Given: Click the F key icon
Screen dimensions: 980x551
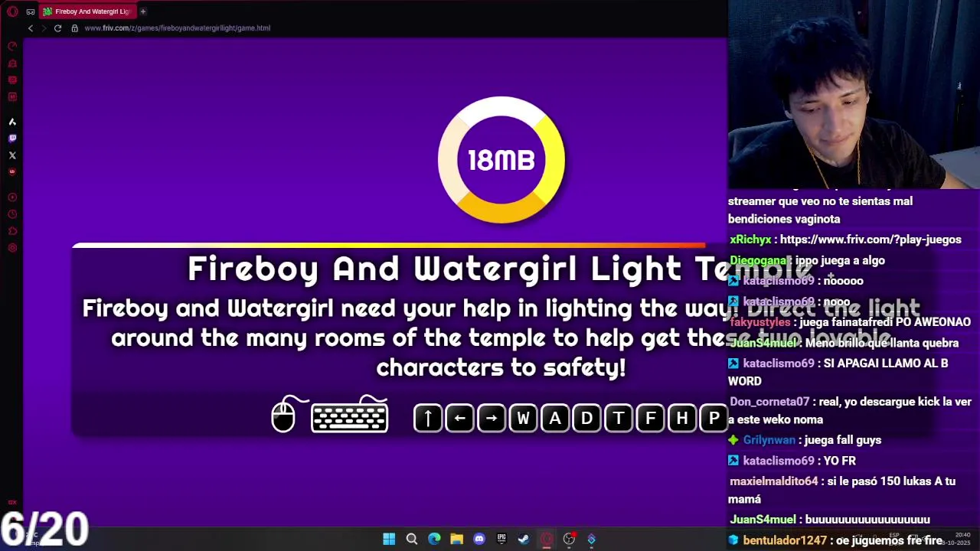Looking at the screenshot, I should (x=651, y=418).
